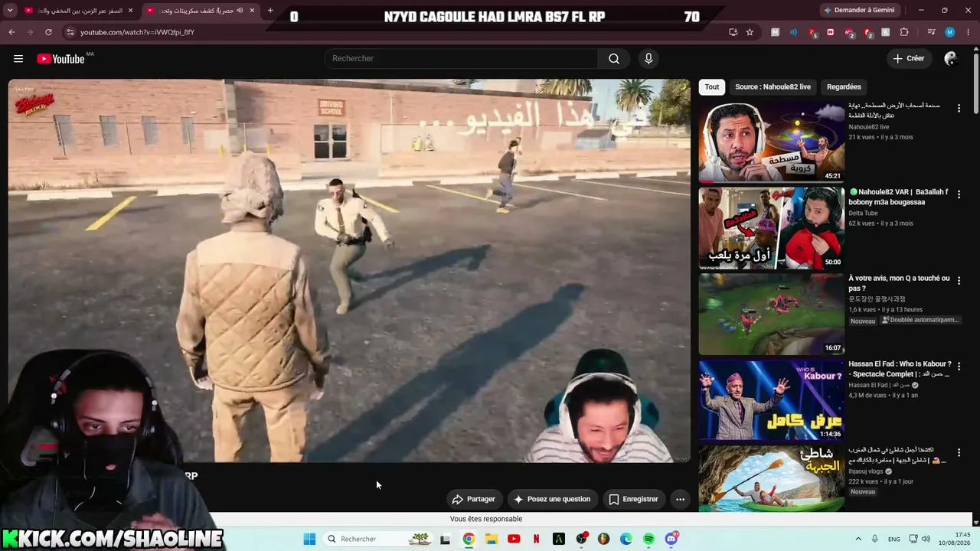Show hidden system tray icons
Image resolution: width=980 pixels, height=551 pixels.
click(x=857, y=539)
